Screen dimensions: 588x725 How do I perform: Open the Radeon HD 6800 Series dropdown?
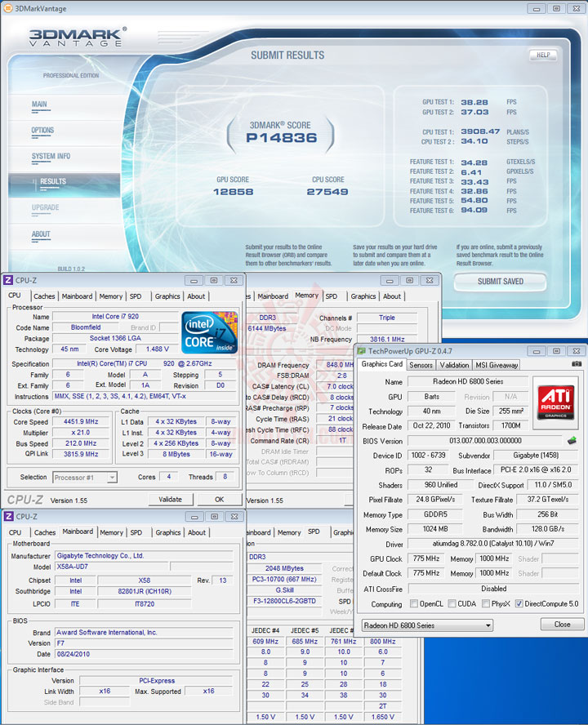pos(427,625)
